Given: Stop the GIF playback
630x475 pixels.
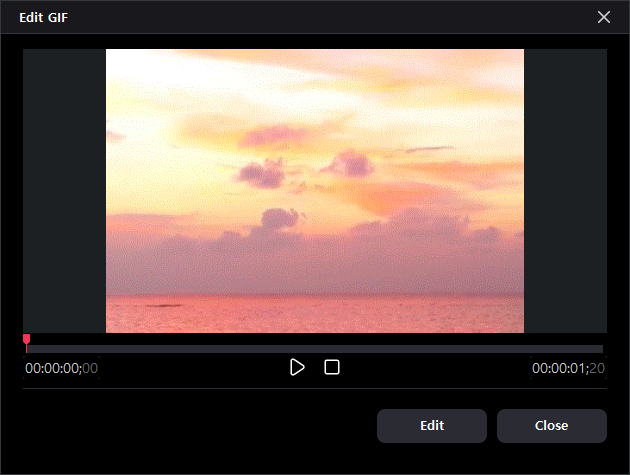Looking at the screenshot, I should pyautogui.click(x=332, y=367).
